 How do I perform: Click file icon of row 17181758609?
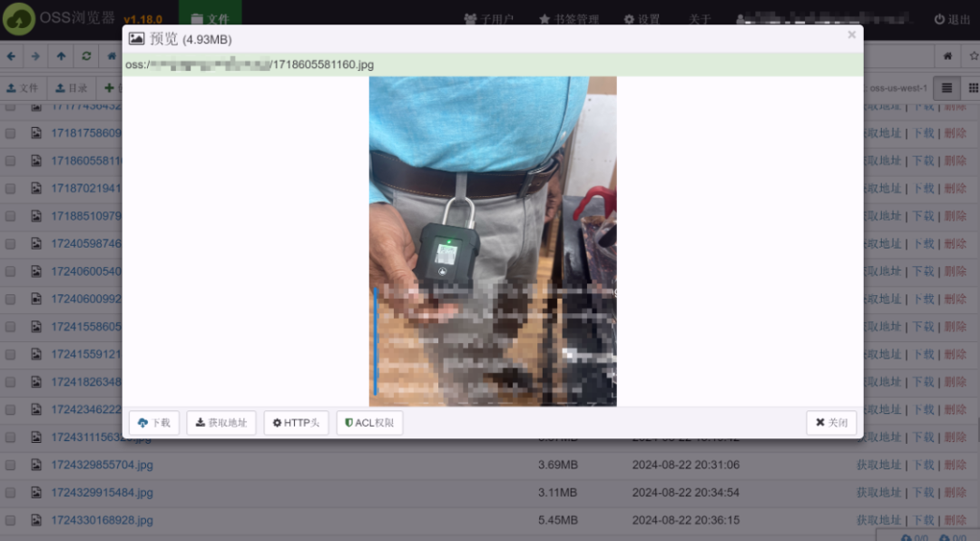tap(36, 133)
